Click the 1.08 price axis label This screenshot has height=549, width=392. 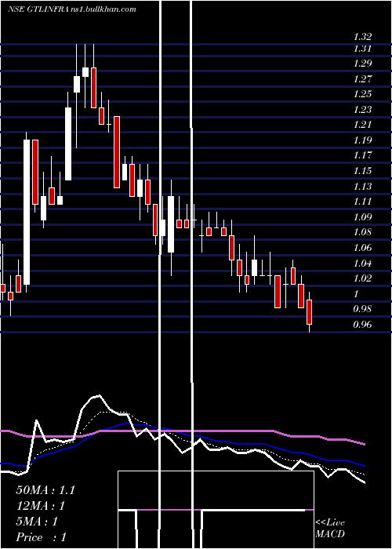[362, 232]
